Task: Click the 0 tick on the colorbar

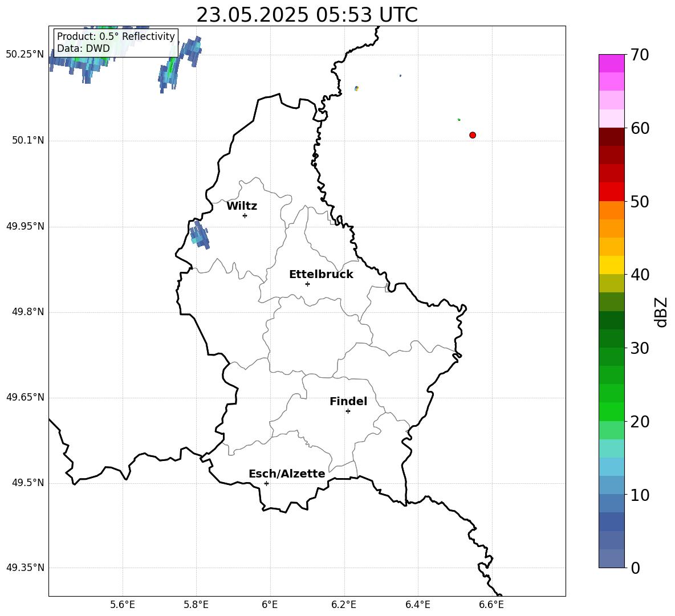Action: click(x=635, y=568)
